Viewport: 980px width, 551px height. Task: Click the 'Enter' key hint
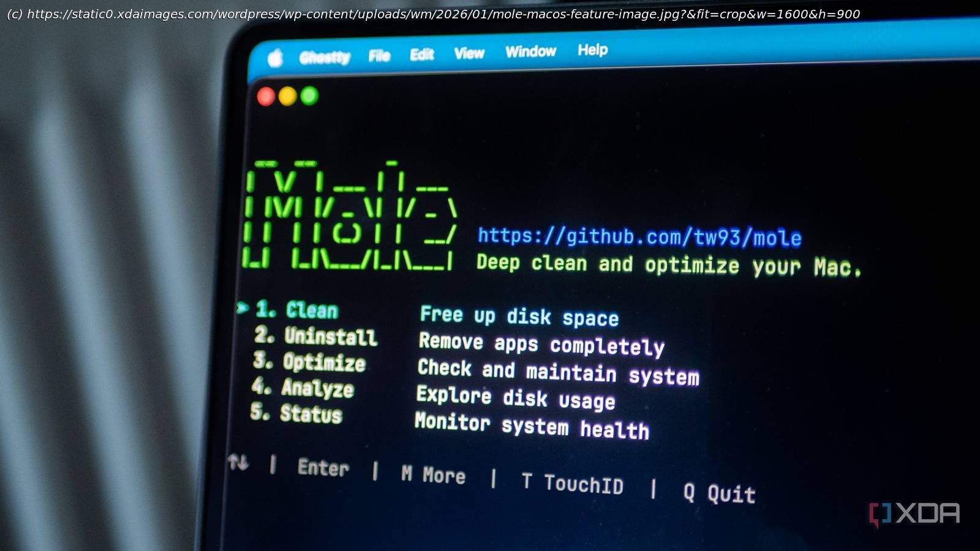(x=323, y=468)
